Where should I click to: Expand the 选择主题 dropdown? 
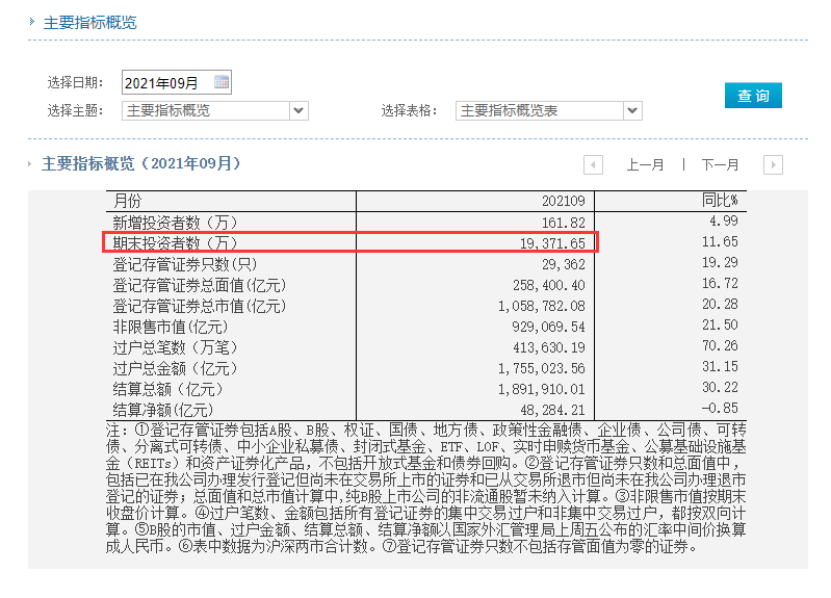click(x=298, y=110)
